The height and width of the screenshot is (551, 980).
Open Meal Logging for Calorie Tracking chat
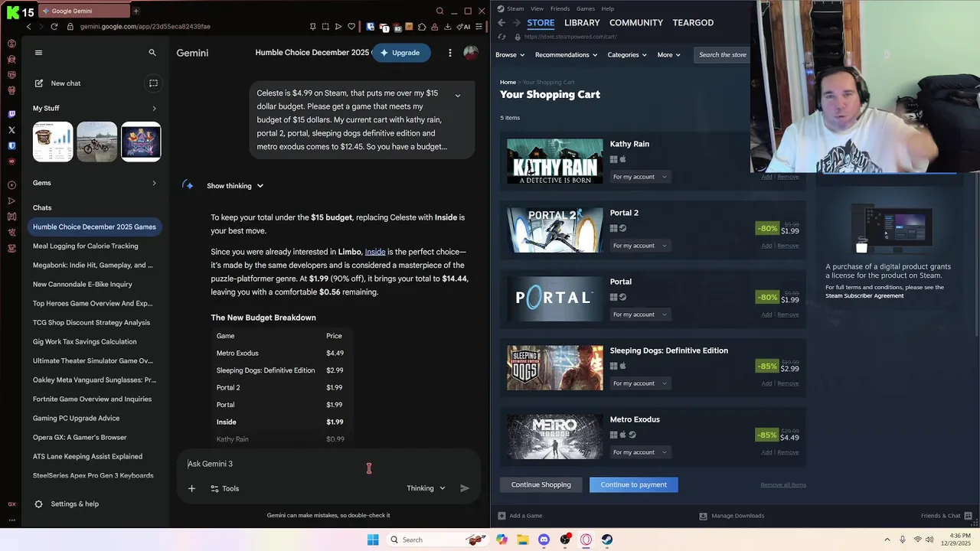[x=86, y=246]
